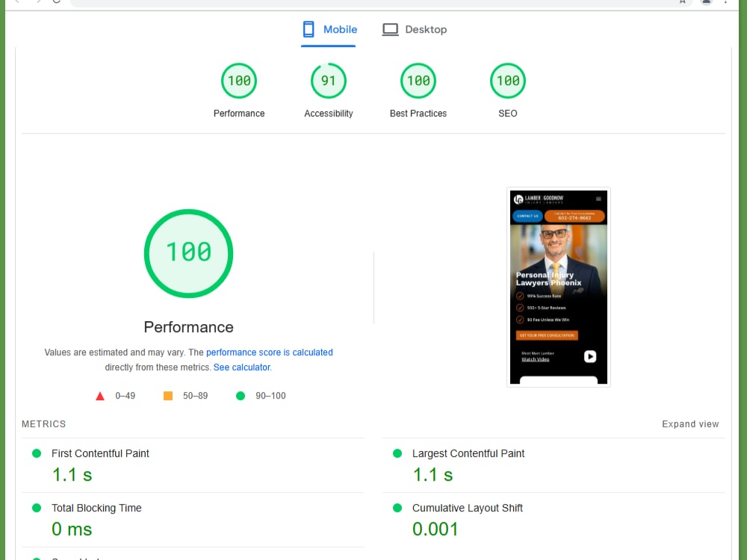Click the large 100 Performance gauge

click(x=189, y=253)
